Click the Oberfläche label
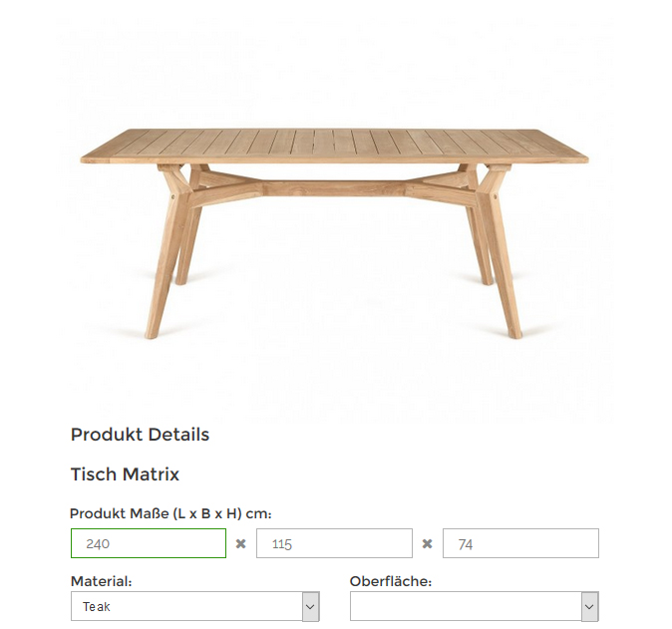The image size is (672, 629). (x=391, y=581)
